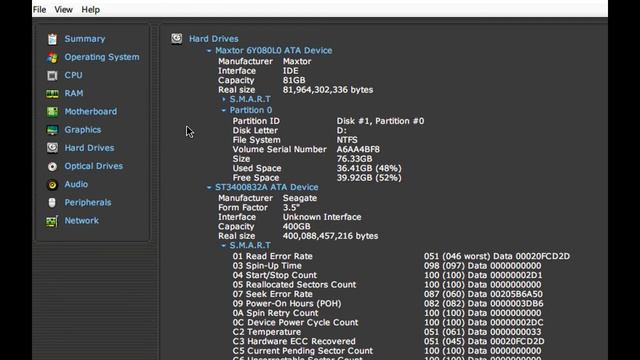Open the Help menu
Viewport: 640px width, 360px height.
(x=91, y=9)
